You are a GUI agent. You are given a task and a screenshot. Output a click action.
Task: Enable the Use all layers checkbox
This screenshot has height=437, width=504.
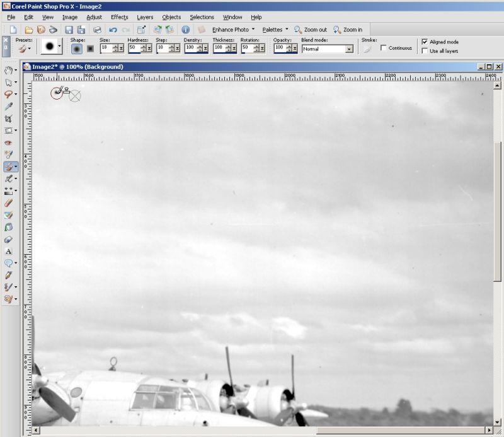click(425, 51)
